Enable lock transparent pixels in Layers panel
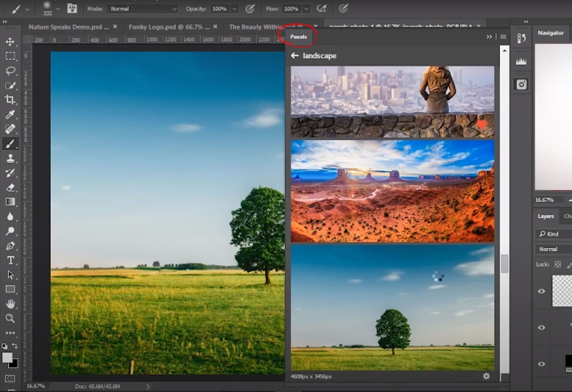 pos(557,264)
